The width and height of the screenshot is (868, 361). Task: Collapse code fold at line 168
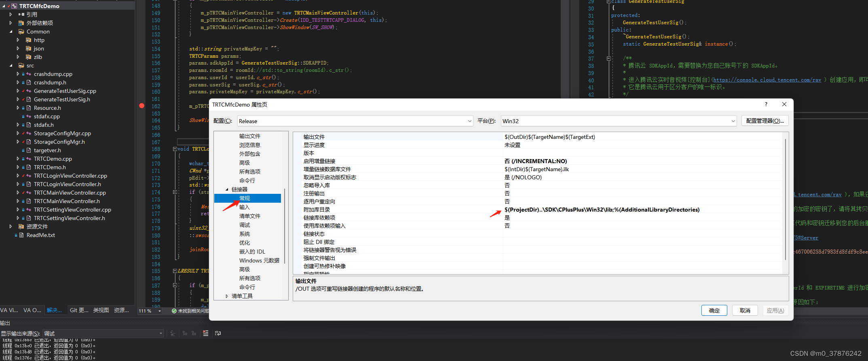tap(175, 149)
